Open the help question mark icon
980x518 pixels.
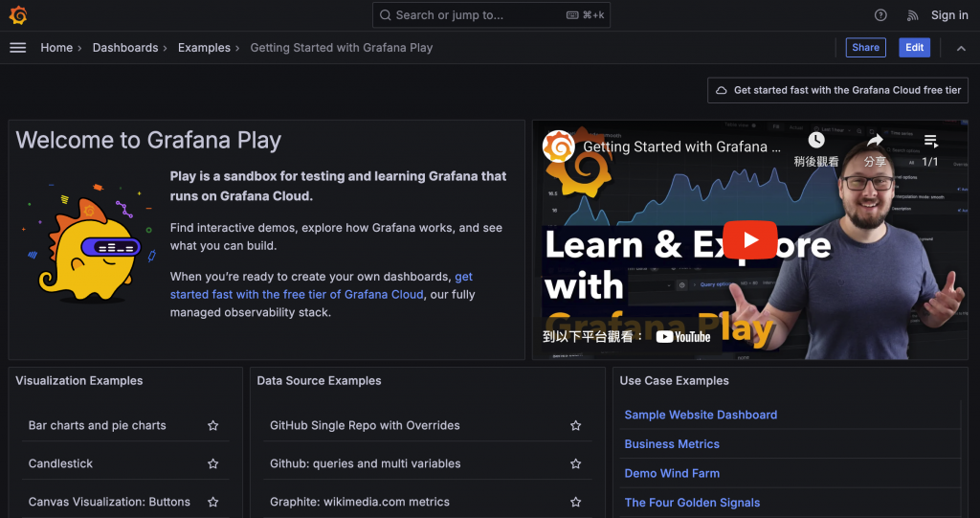click(880, 15)
